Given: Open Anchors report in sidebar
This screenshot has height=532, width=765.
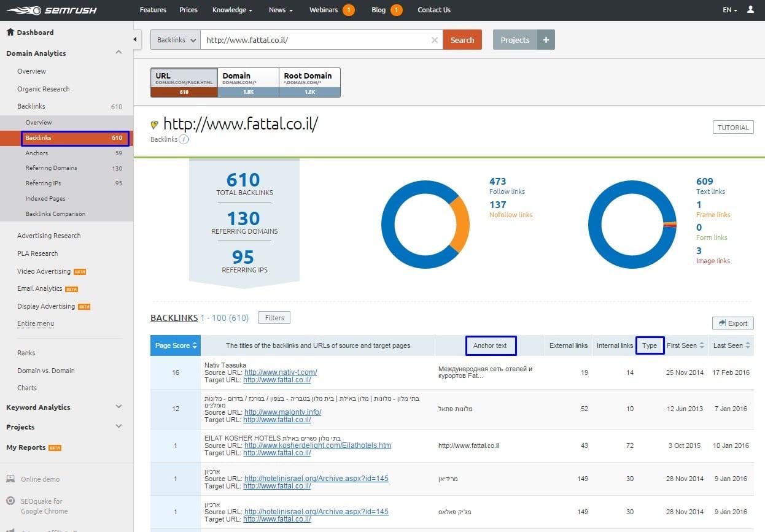Looking at the screenshot, I should (x=37, y=153).
